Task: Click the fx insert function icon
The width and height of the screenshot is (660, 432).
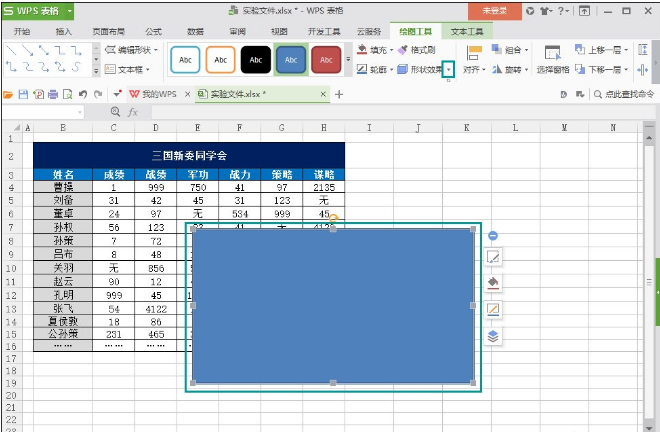Action: 133,112
